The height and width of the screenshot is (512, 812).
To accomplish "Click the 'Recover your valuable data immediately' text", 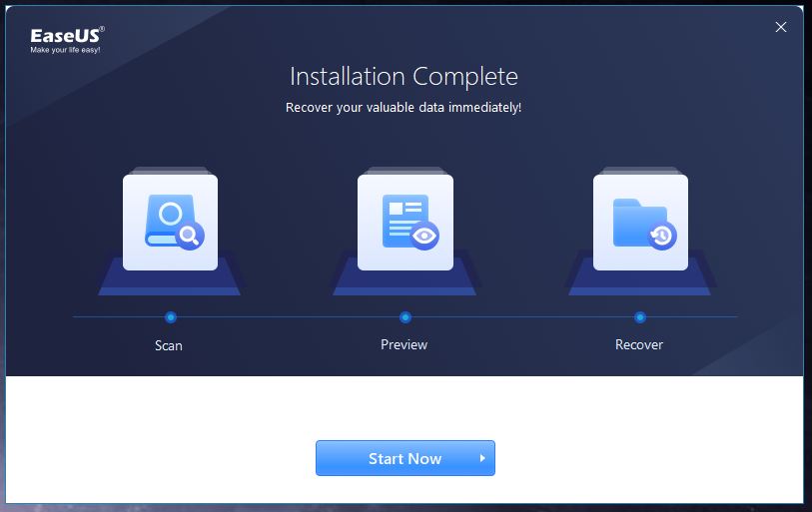I will tap(404, 107).
